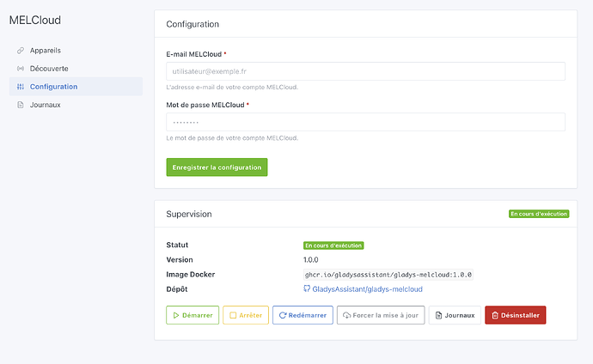Open the GladysAssistant/gladys-melcloud repository link

coord(367,289)
